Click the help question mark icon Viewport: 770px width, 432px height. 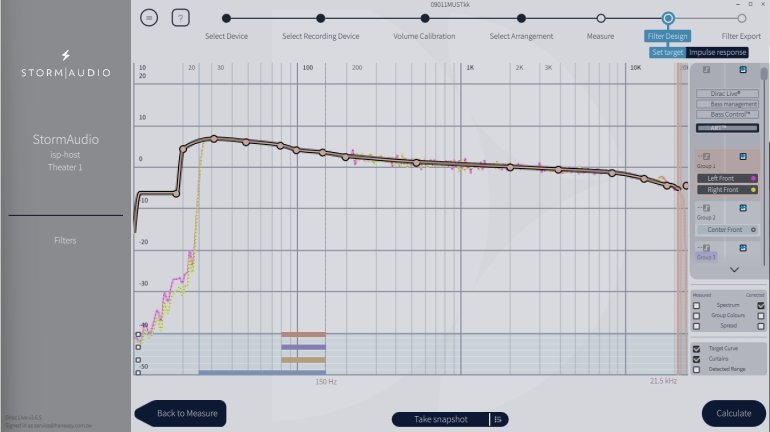[180, 18]
